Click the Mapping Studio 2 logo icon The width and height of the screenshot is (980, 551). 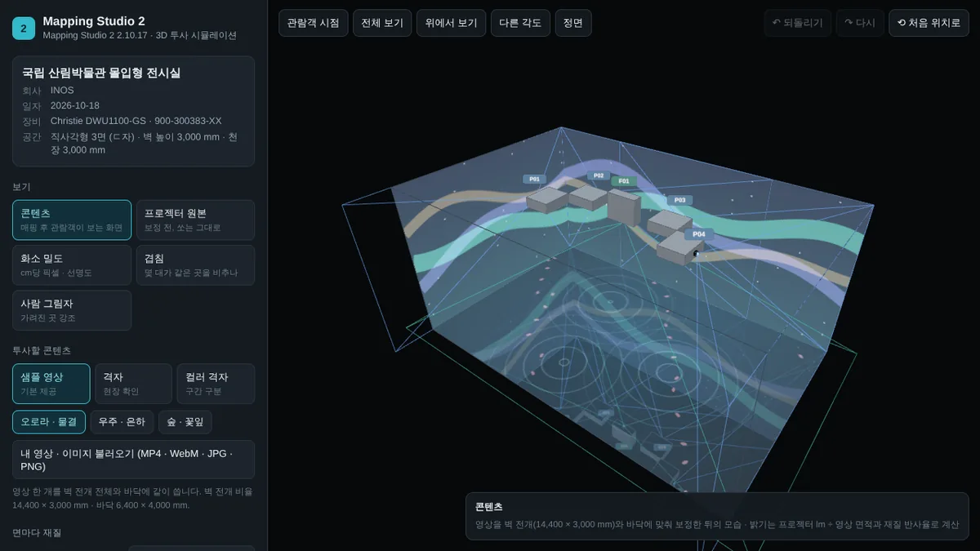pos(24,29)
